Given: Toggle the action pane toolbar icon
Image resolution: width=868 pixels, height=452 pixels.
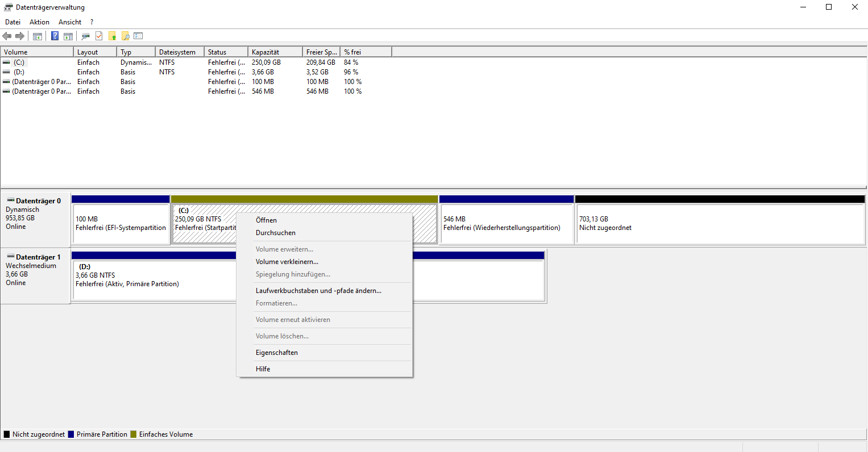Looking at the screenshot, I should [x=68, y=36].
